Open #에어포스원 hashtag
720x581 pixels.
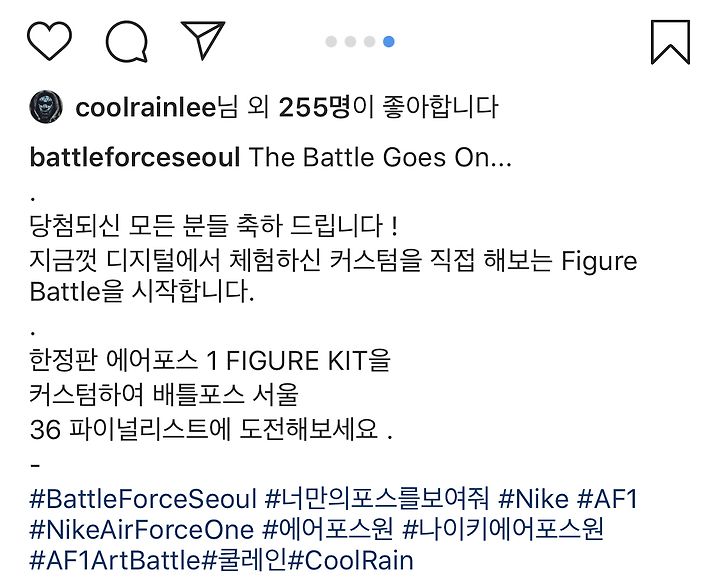pos(327,530)
